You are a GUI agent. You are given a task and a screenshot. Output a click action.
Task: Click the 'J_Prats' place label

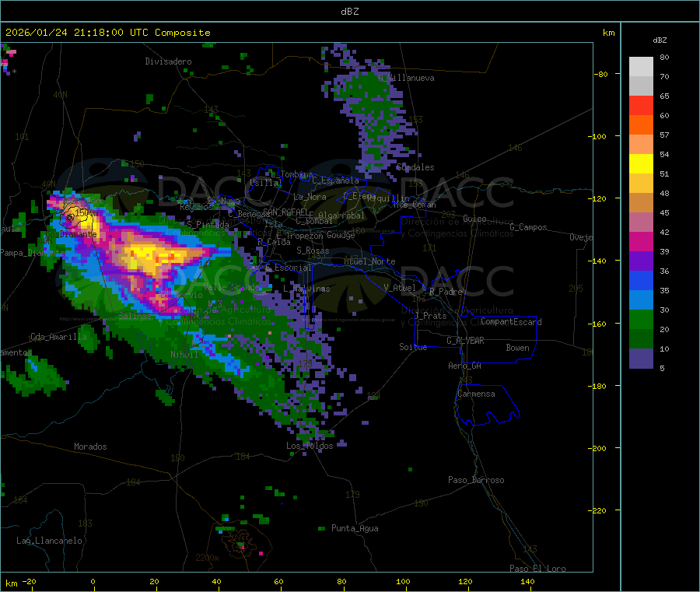[x=431, y=316]
